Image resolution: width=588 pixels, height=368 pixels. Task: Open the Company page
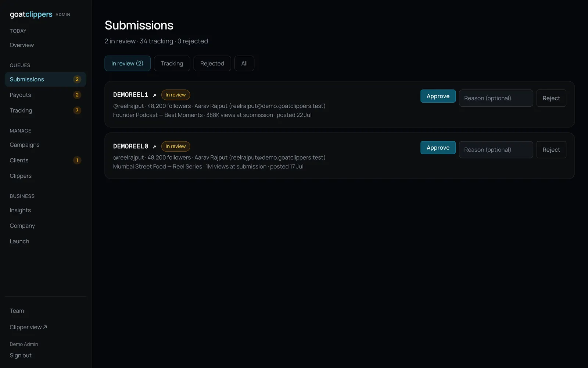[46, 226]
